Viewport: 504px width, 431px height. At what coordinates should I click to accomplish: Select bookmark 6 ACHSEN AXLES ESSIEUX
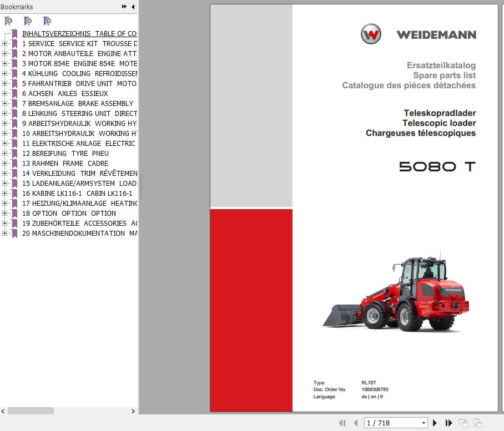pyautogui.click(x=65, y=93)
